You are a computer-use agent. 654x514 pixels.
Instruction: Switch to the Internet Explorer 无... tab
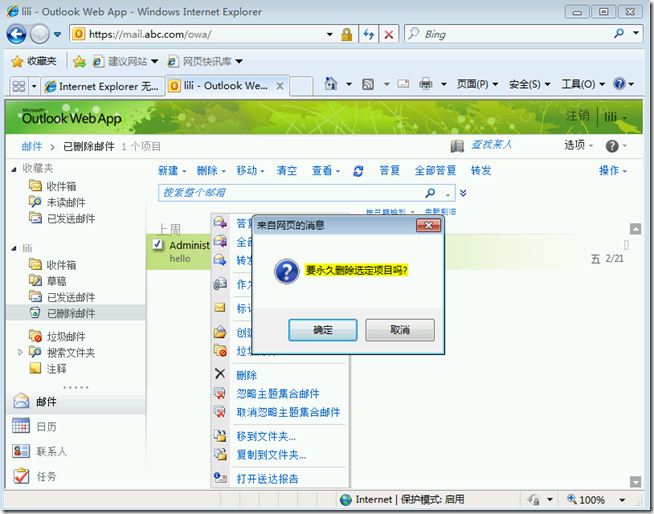tap(102, 86)
